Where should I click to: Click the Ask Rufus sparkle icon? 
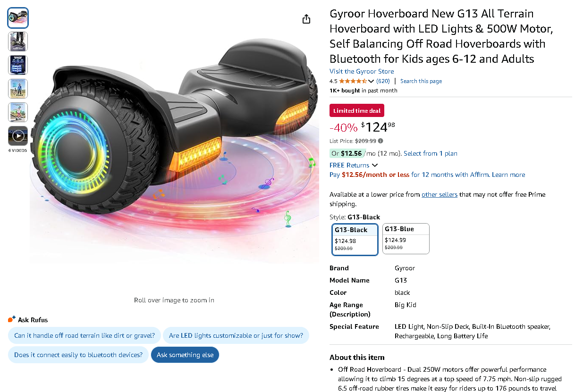pyautogui.click(x=11, y=319)
